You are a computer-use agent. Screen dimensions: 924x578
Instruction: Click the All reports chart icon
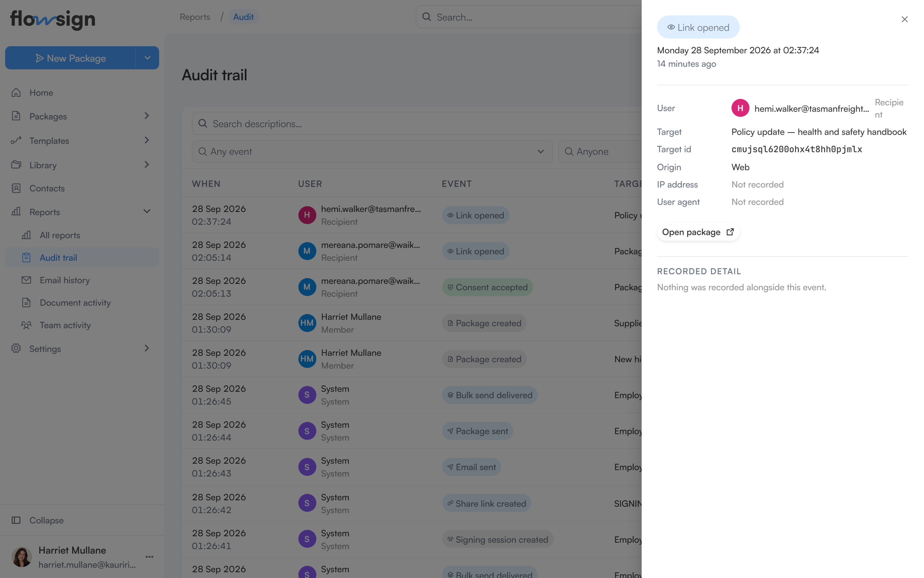(26, 235)
